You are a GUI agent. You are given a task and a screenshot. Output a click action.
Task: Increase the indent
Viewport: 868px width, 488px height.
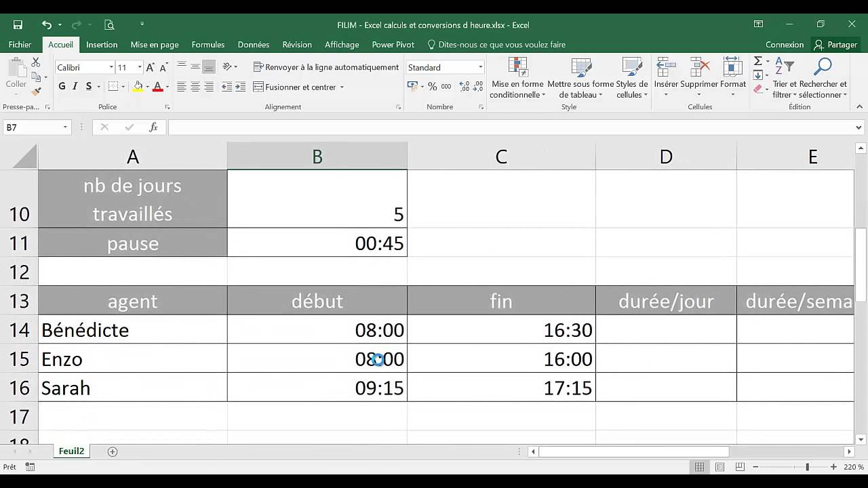(241, 87)
